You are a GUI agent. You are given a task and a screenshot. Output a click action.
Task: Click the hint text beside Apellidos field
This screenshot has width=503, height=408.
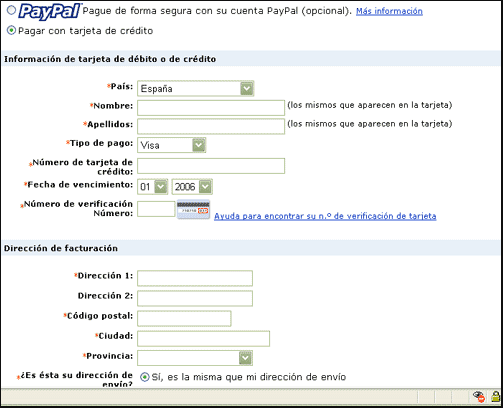(x=370, y=124)
